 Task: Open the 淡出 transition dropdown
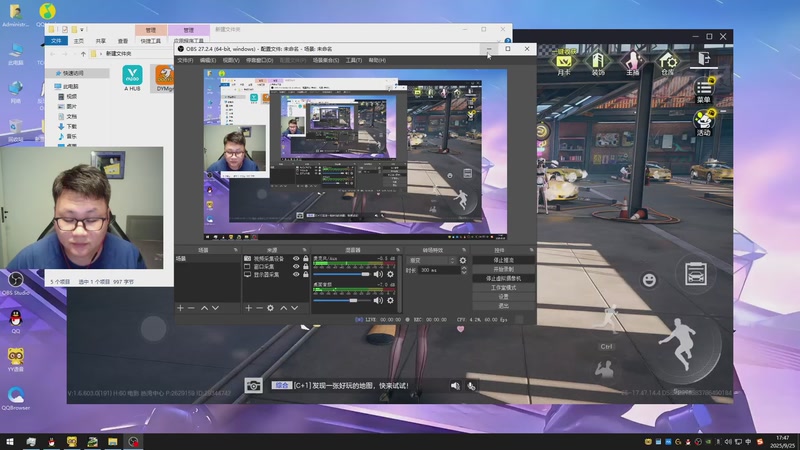click(432, 260)
